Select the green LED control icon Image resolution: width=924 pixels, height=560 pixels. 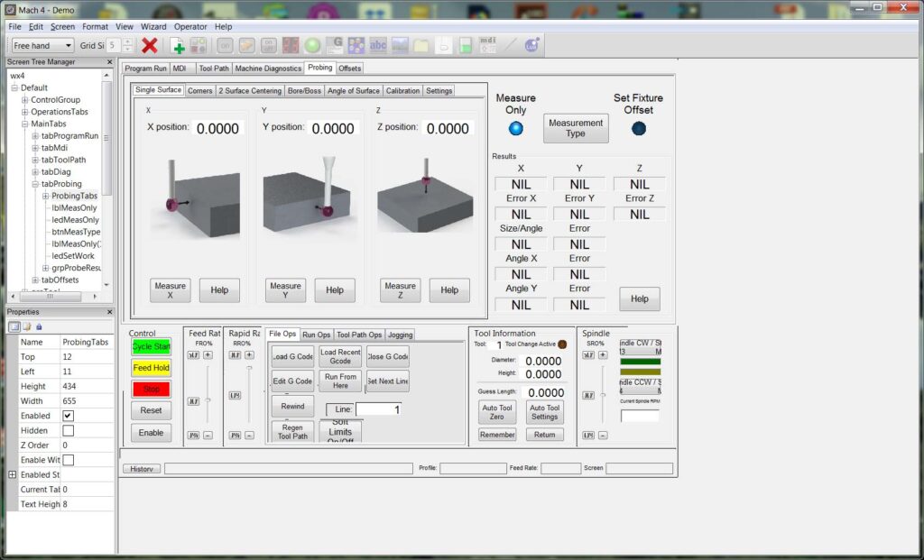[x=312, y=45]
